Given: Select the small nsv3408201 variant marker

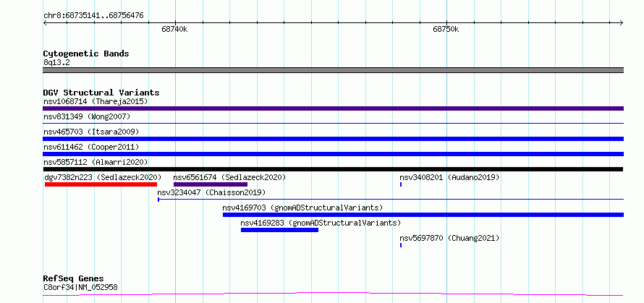Looking at the screenshot, I should [401, 184].
